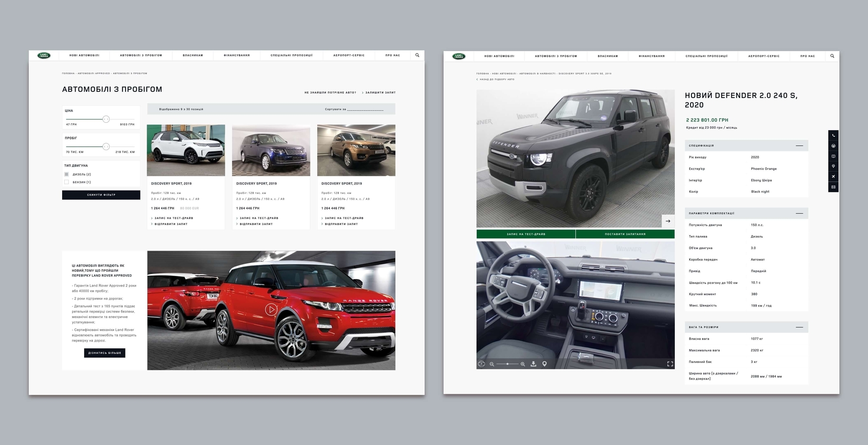Enter fullscreen for interior viewer
Image resolution: width=868 pixels, height=445 pixels.
click(x=670, y=364)
